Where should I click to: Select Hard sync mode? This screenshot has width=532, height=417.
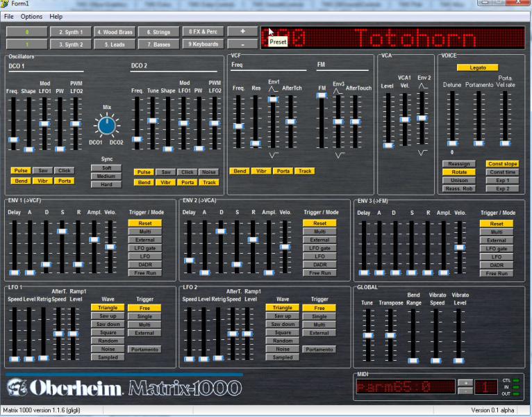[106, 184]
